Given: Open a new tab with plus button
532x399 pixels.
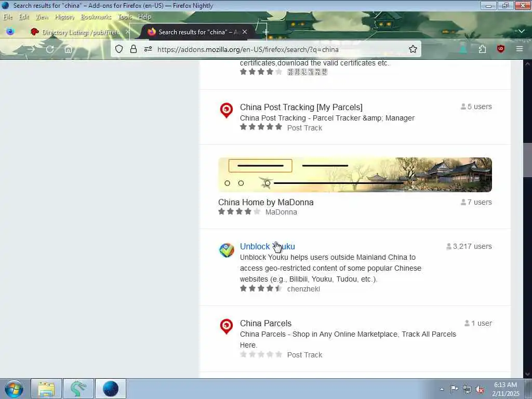Looking at the screenshot, I should point(265,32).
